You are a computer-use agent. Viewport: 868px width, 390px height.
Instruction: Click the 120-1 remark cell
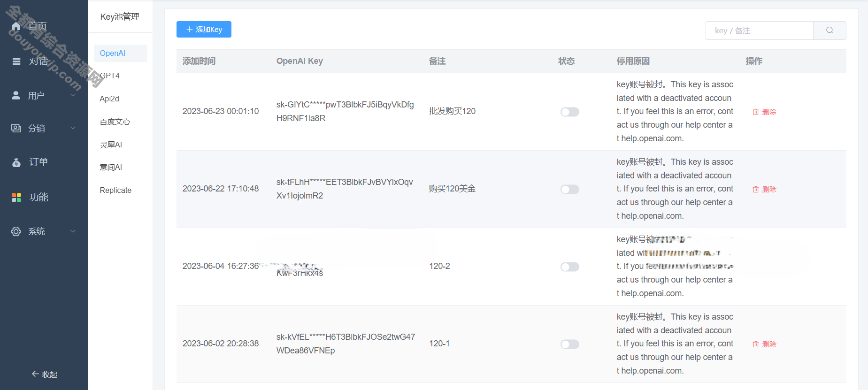439,344
